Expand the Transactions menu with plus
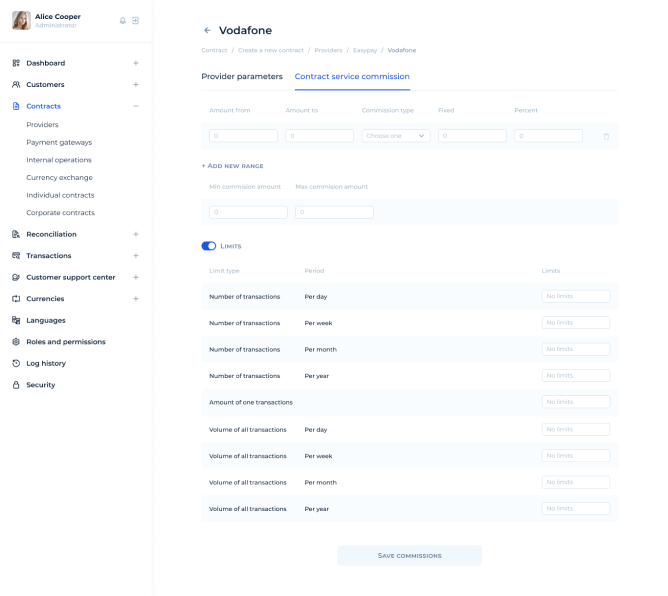The image size is (668, 596). coord(136,256)
